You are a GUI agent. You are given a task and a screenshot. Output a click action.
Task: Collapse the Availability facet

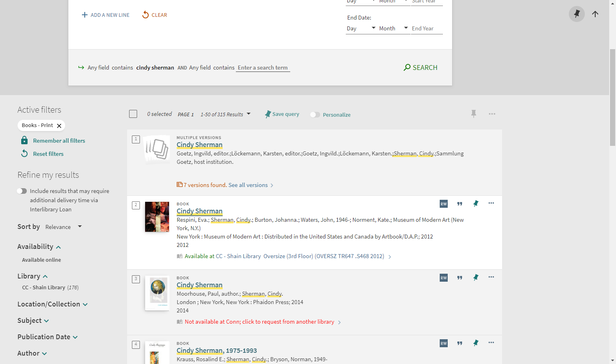(x=39, y=247)
